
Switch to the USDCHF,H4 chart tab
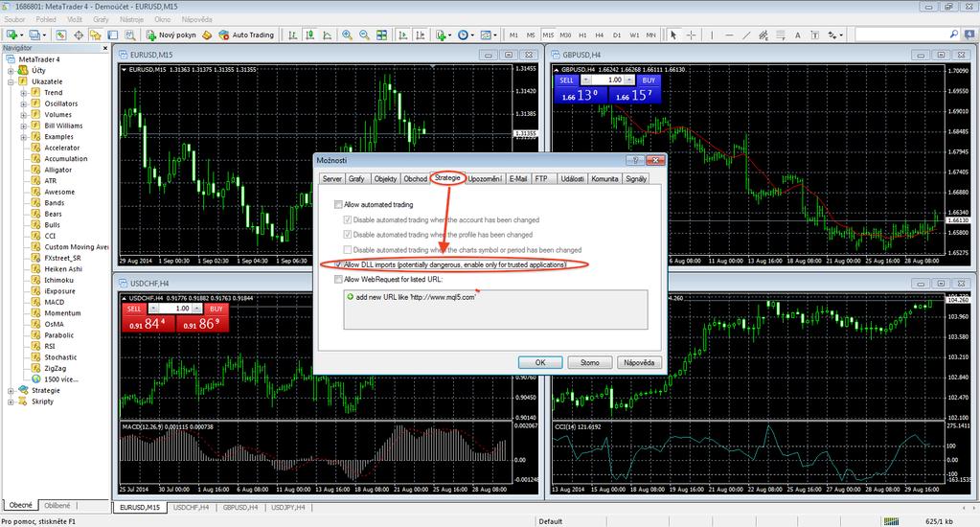click(x=191, y=508)
